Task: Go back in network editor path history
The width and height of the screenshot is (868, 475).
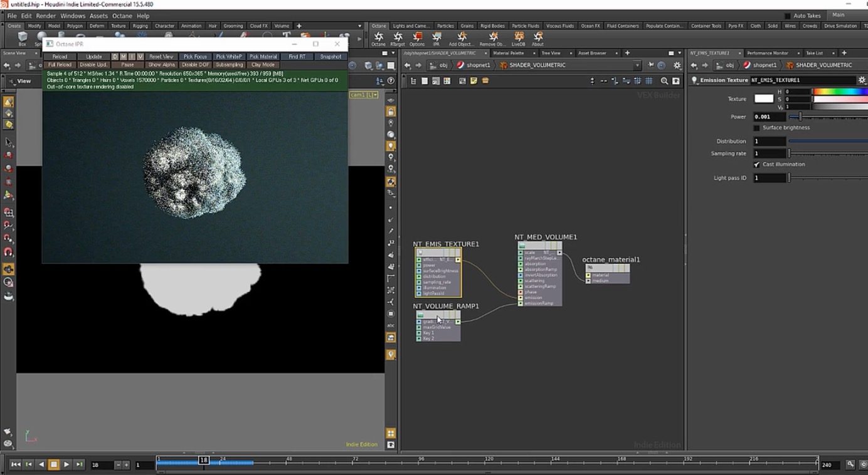Action: tap(407, 65)
